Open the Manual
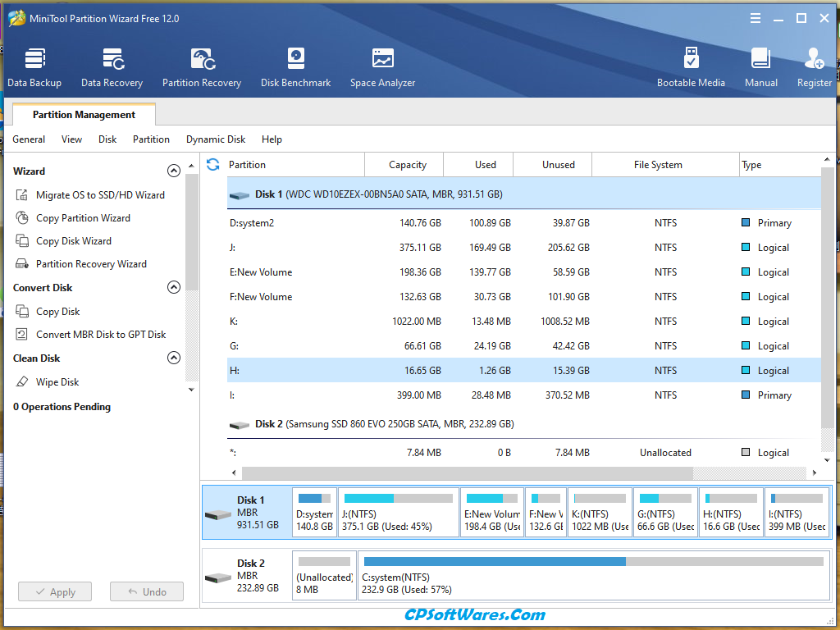The width and height of the screenshot is (840, 630). click(760, 66)
